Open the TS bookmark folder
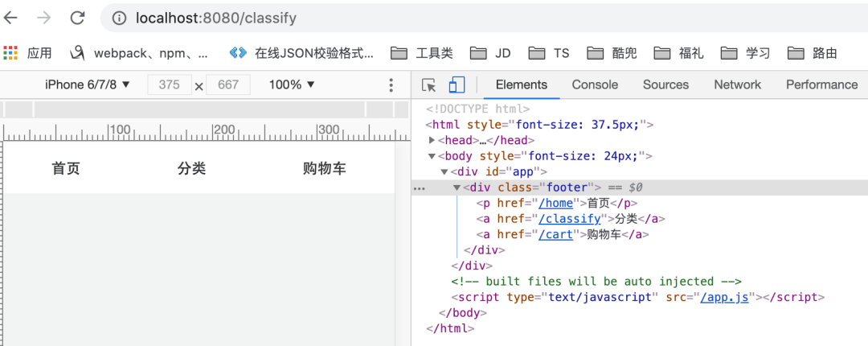The height and width of the screenshot is (346, 868). tap(549, 53)
